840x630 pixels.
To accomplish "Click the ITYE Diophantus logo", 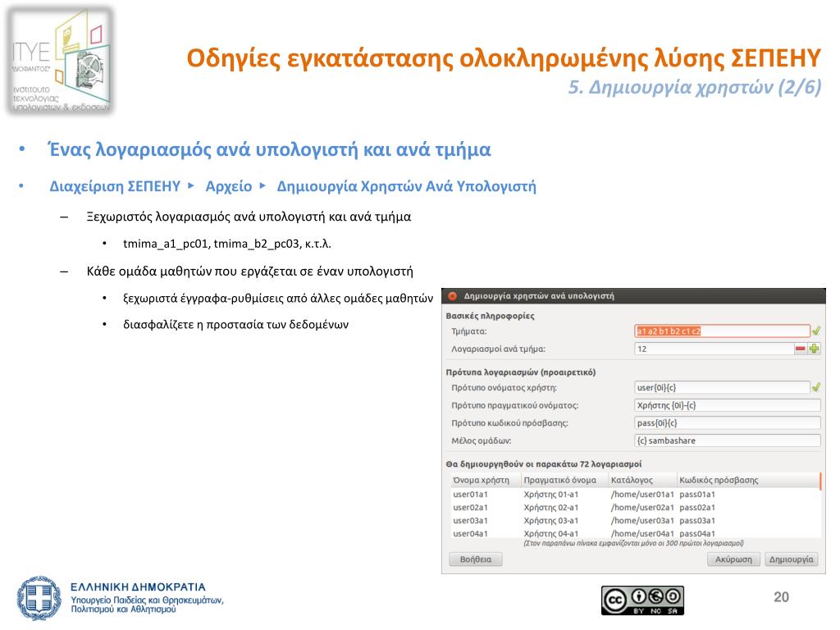I will [60, 60].
